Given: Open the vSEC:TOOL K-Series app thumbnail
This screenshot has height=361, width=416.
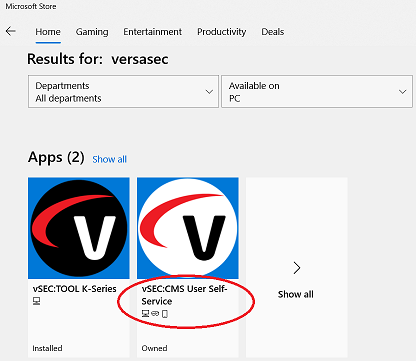Looking at the screenshot, I should click(79, 228).
